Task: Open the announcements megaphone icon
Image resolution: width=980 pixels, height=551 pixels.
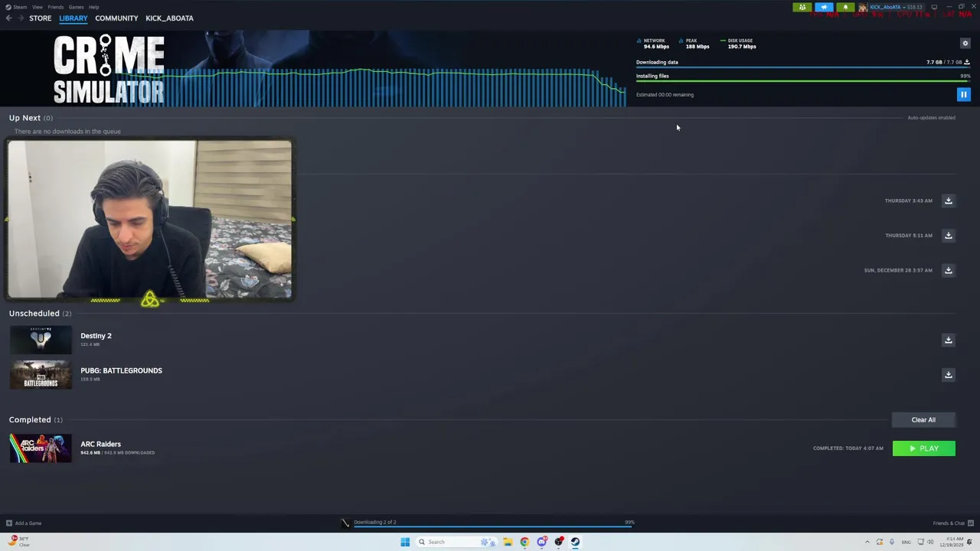Action: [x=824, y=8]
